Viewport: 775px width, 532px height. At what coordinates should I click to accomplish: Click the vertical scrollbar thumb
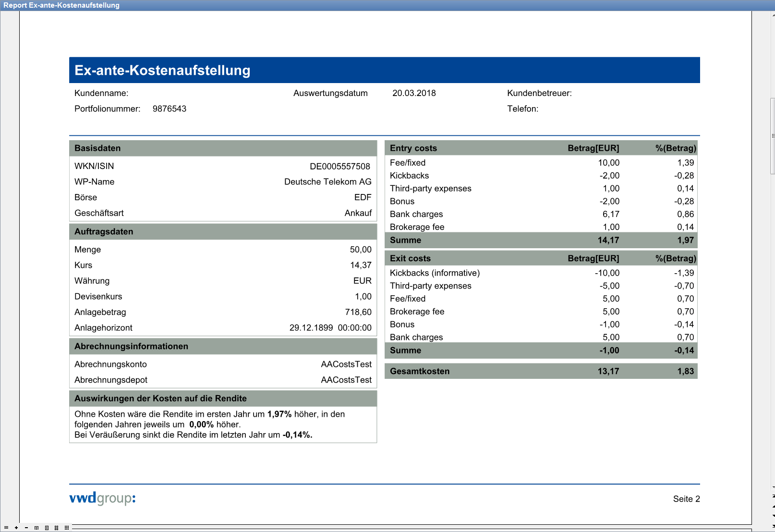point(773,135)
